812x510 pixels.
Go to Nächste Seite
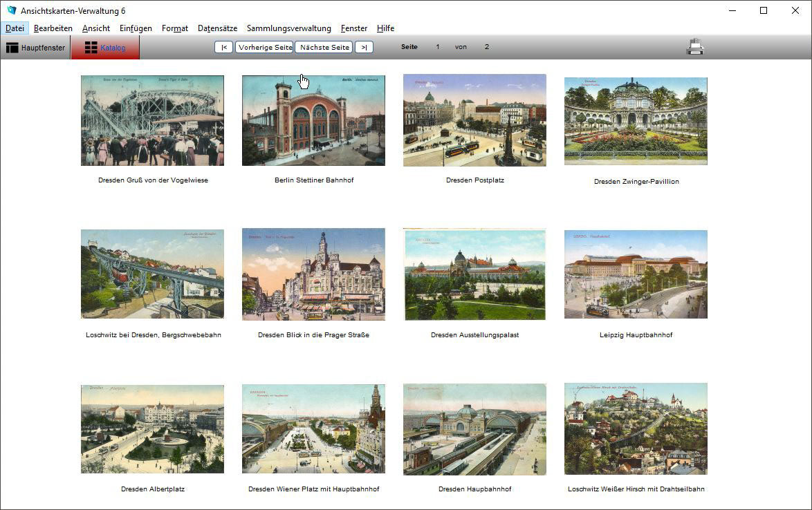click(324, 47)
